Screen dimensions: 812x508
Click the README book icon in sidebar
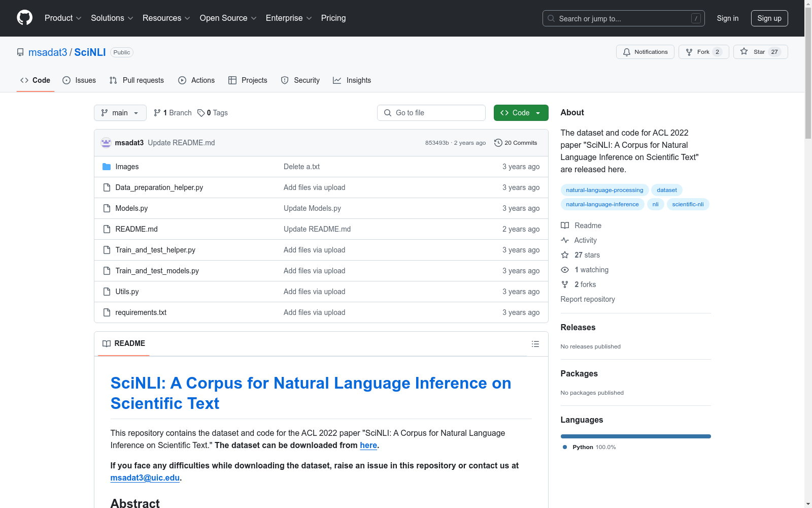pos(565,226)
